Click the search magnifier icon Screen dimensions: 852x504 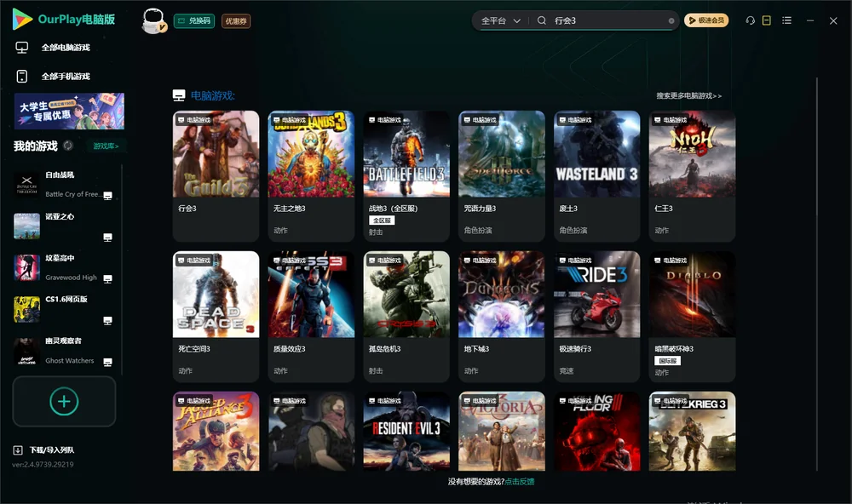click(x=541, y=20)
